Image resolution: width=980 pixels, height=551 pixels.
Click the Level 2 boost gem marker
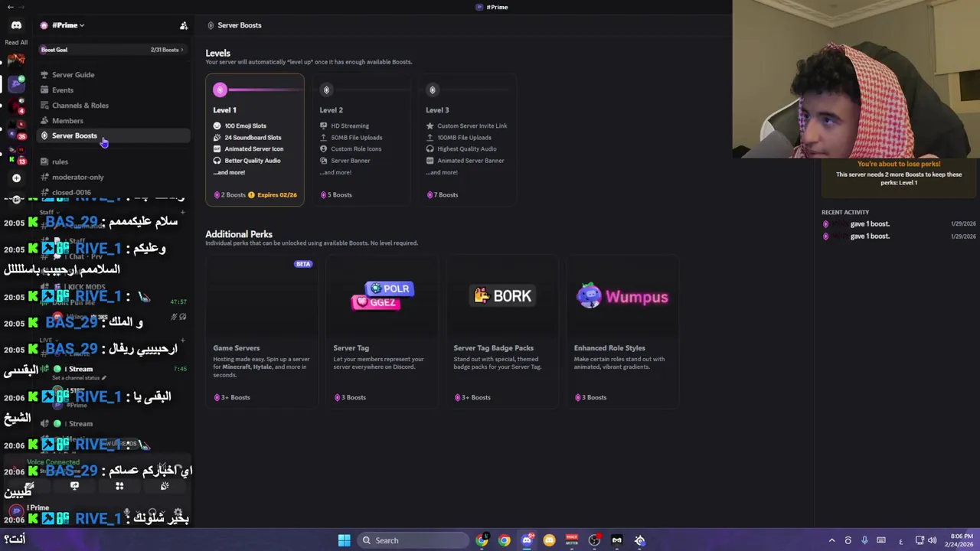pos(326,90)
